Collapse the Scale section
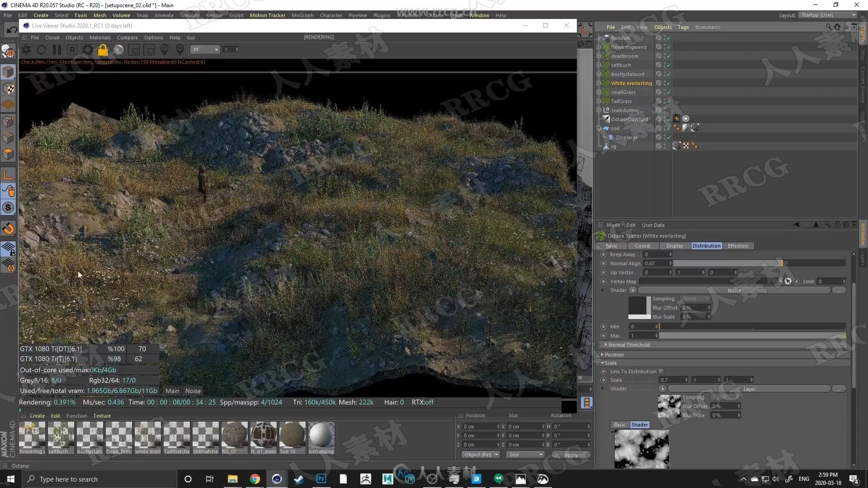This screenshot has height=488, width=868. [602, 363]
